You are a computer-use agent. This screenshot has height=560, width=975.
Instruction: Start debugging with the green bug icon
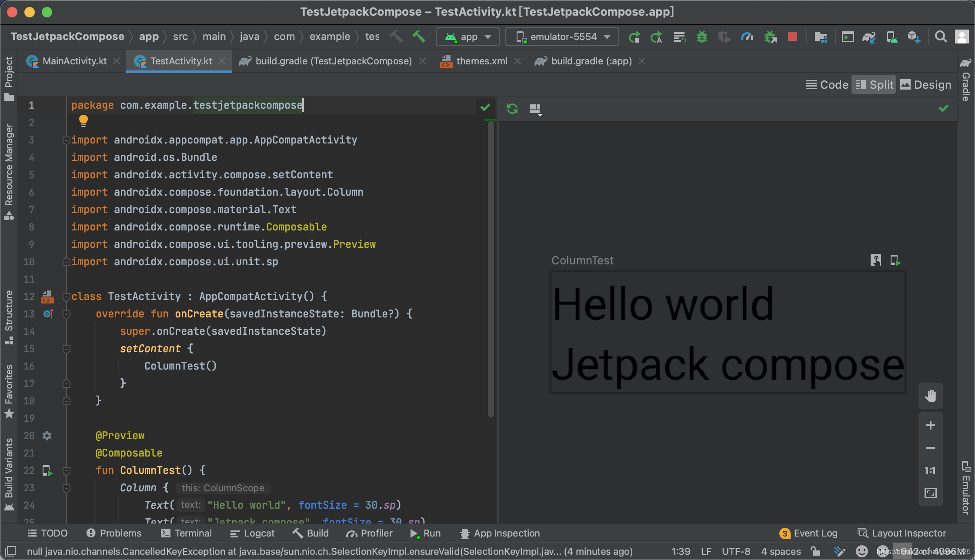click(702, 37)
